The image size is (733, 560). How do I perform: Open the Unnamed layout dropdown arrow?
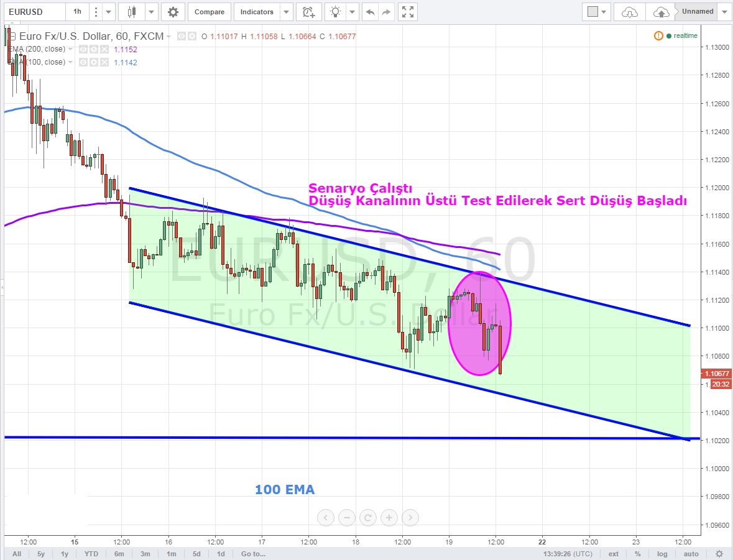click(x=724, y=12)
